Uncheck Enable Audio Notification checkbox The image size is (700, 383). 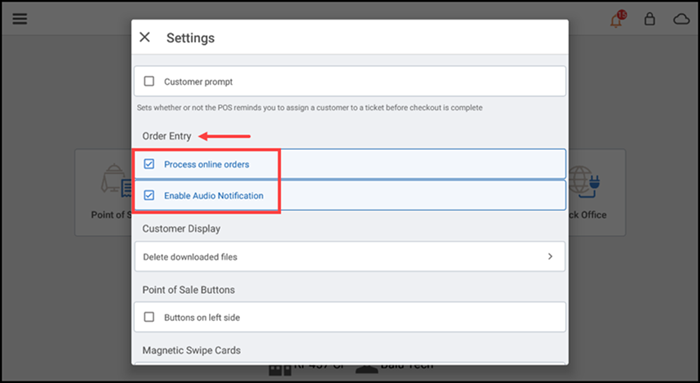pyautogui.click(x=149, y=195)
